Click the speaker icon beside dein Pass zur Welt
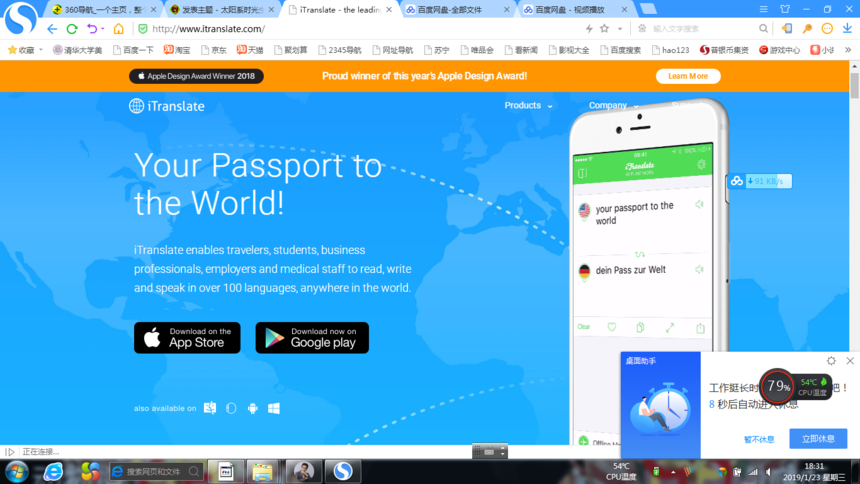860x484 pixels. pos(699,269)
